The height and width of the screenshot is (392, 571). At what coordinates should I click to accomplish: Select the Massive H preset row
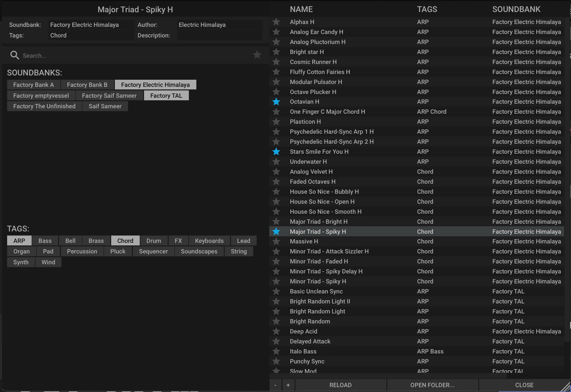[343, 241]
